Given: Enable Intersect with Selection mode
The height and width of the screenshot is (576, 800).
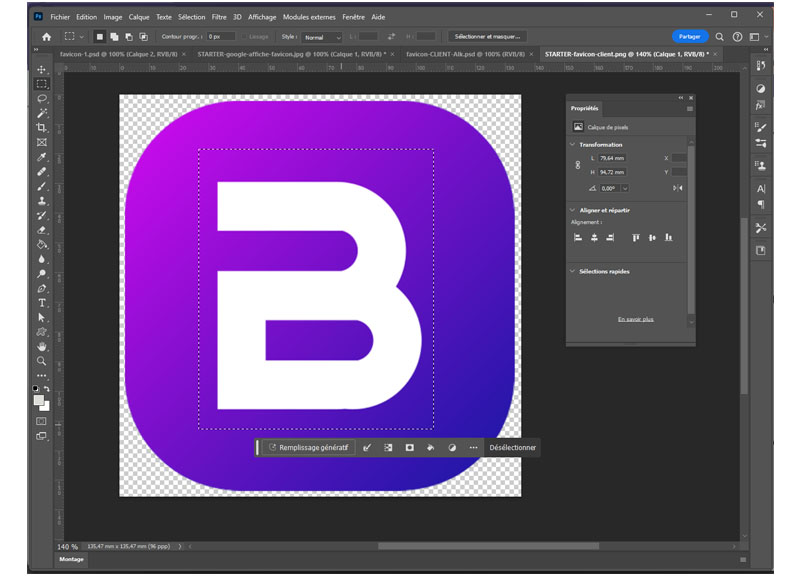Looking at the screenshot, I should (144, 37).
